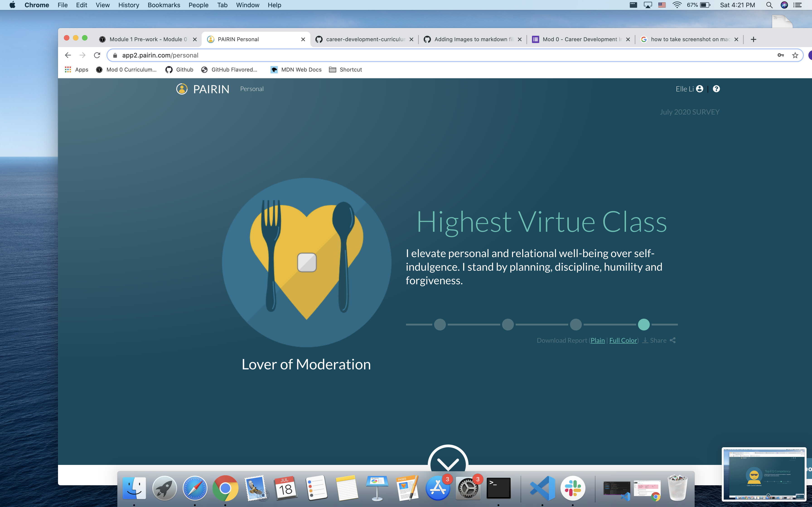The width and height of the screenshot is (812, 507).
Task: Bookmark the page with the star icon
Action: point(795,55)
